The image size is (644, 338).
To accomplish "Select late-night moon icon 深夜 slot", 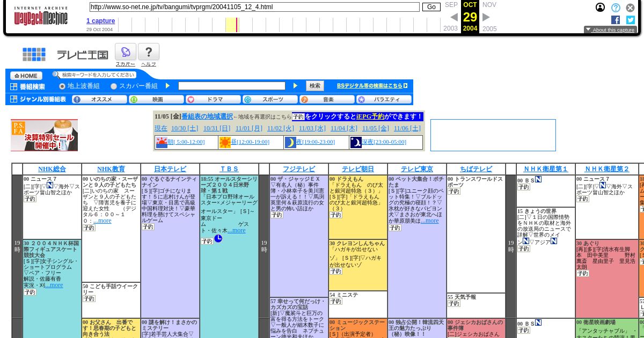I will pyautogui.click(x=356, y=142).
